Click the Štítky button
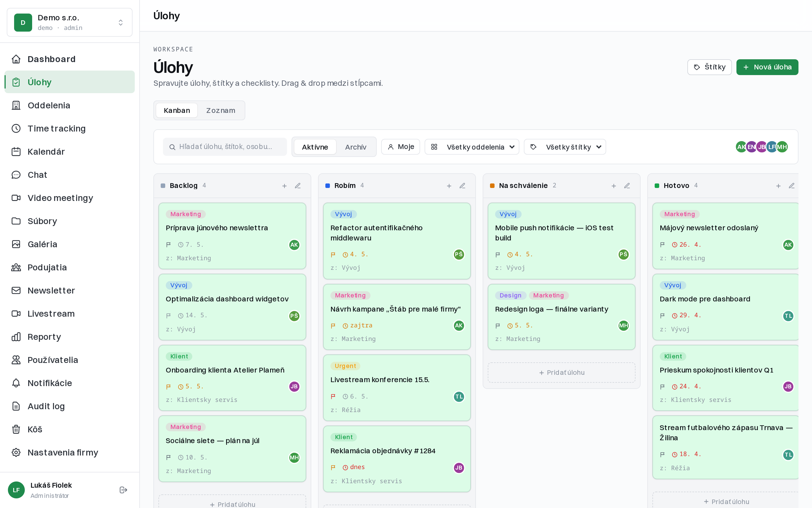The image size is (812, 508). point(709,67)
